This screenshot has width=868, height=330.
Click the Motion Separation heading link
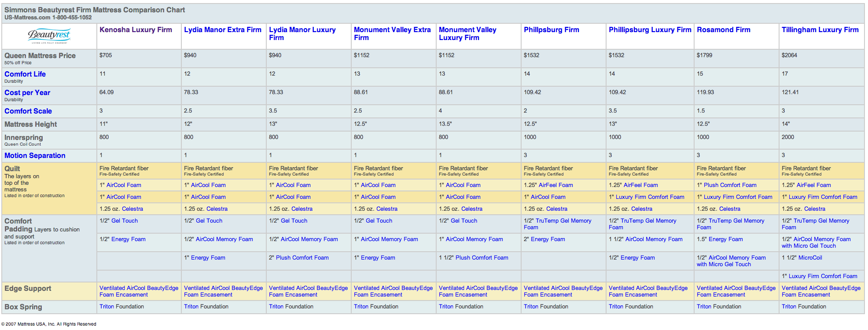[x=35, y=156]
